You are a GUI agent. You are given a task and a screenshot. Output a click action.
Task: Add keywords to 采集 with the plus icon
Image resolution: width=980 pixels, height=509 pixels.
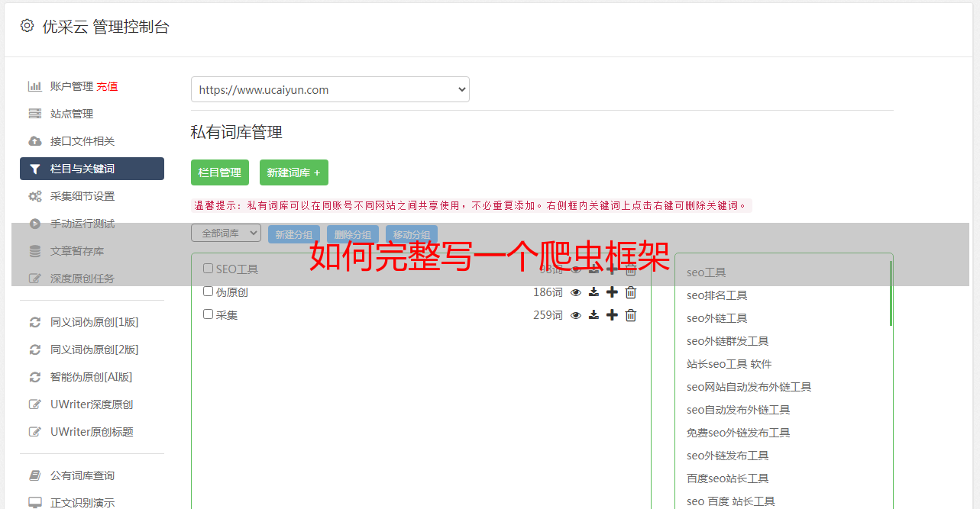pos(612,315)
